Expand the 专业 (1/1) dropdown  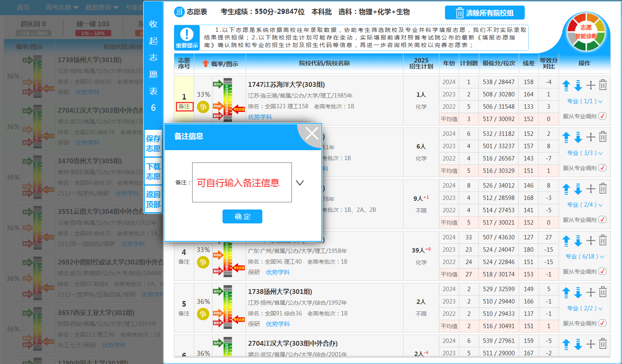[x=585, y=101]
